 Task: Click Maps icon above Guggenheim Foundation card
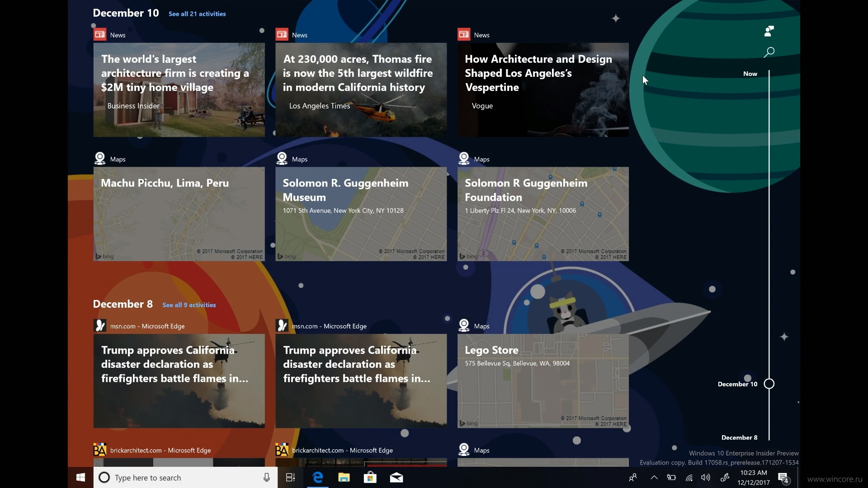click(x=464, y=159)
